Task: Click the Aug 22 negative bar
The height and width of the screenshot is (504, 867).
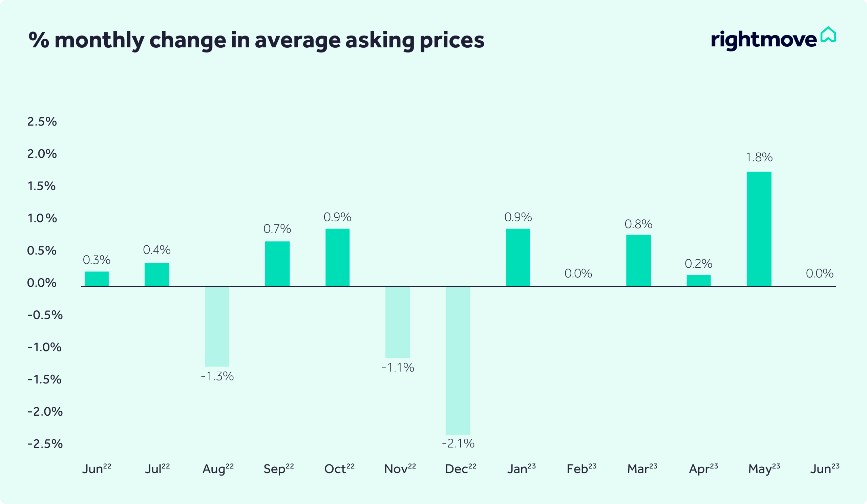Action: tap(217, 326)
